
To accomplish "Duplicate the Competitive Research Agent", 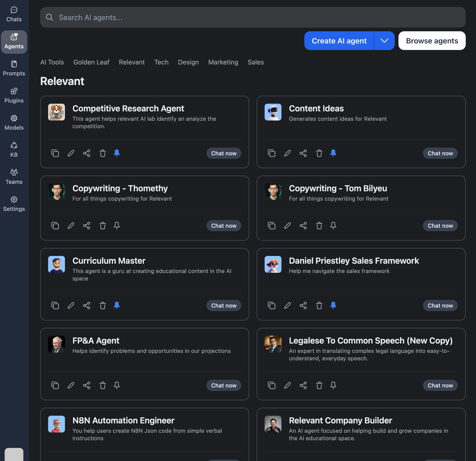I will [x=55, y=153].
